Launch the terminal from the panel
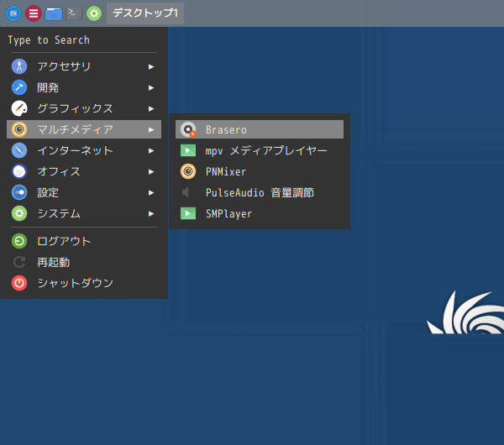This screenshot has height=445, width=504. pyautogui.click(x=74, y=13)
